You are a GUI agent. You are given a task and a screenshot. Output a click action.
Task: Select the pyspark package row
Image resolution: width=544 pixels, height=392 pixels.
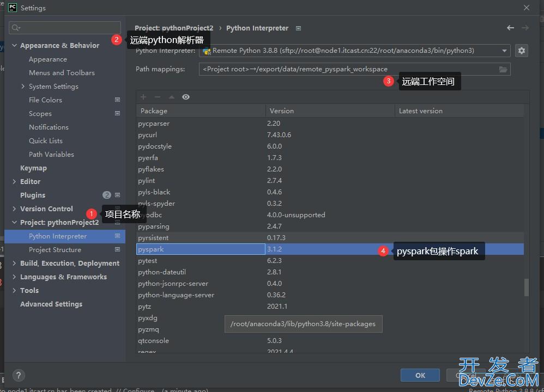[330, 249]
